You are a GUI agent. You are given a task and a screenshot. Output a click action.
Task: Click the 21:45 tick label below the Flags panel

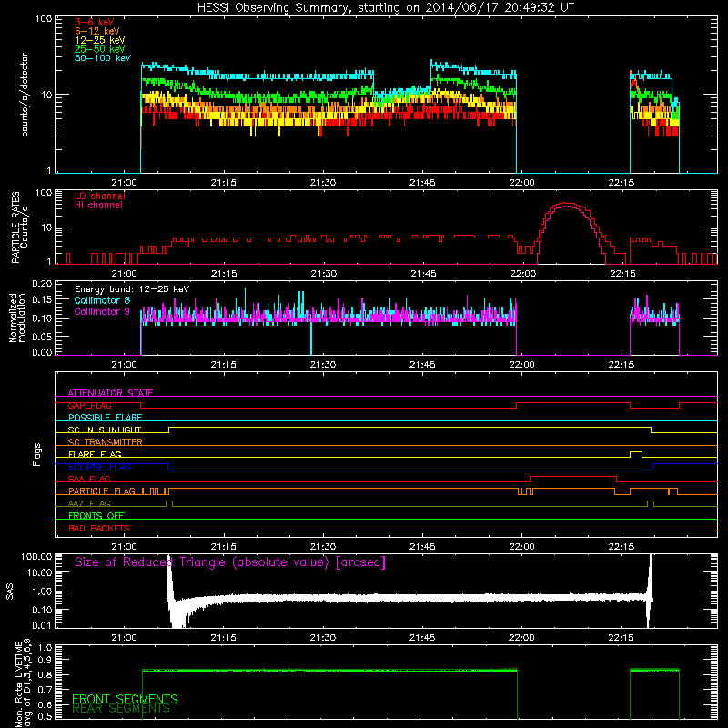[422, 547]
